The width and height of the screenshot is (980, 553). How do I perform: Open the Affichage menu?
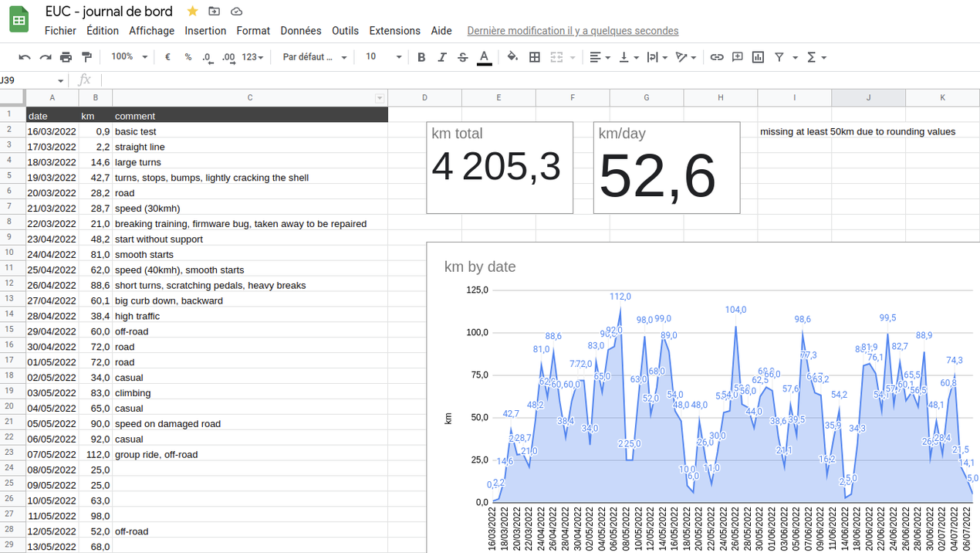pos(151,31)
